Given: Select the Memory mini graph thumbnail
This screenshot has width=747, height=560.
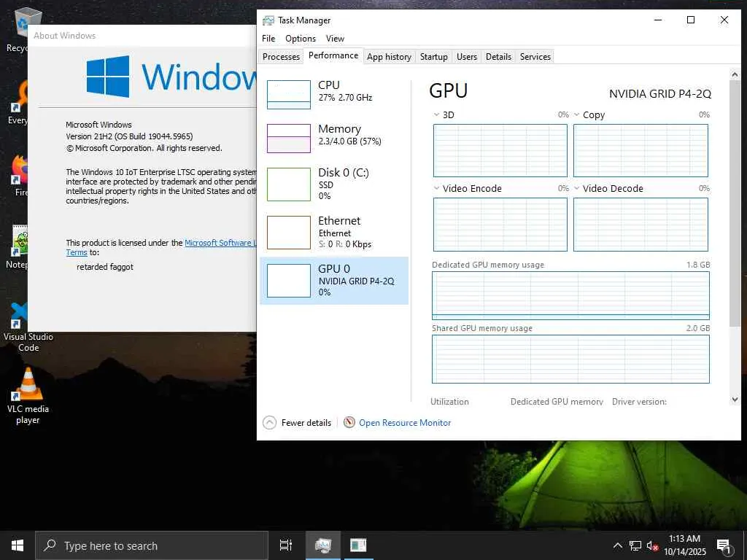Looking at the screenshot, I should click(x=289, y=138).
